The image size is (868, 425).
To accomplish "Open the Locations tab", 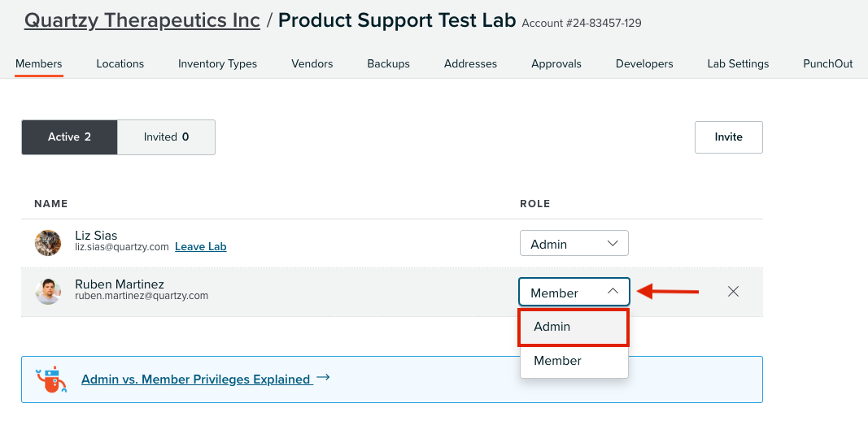I will tap(120, 63).
